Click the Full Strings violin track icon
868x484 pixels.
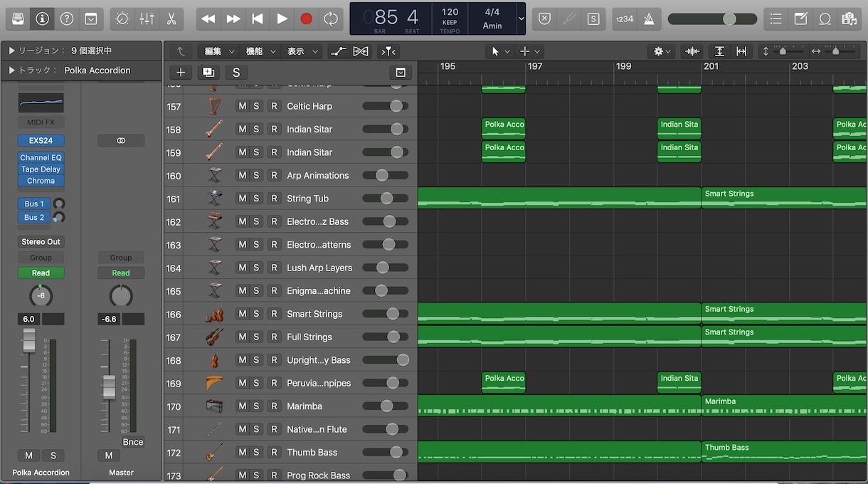(x=214, y=337)
